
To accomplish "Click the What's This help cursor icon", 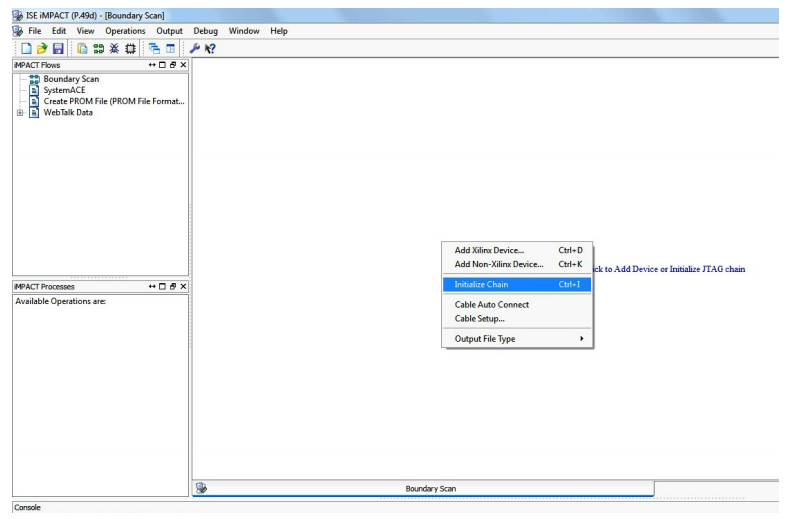I will [x=211, y=48].
